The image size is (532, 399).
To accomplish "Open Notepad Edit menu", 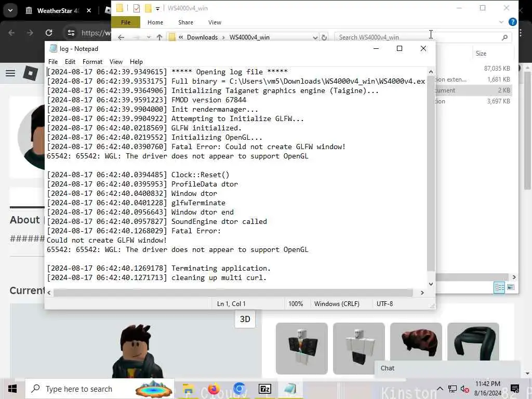I will click(70, 62).
